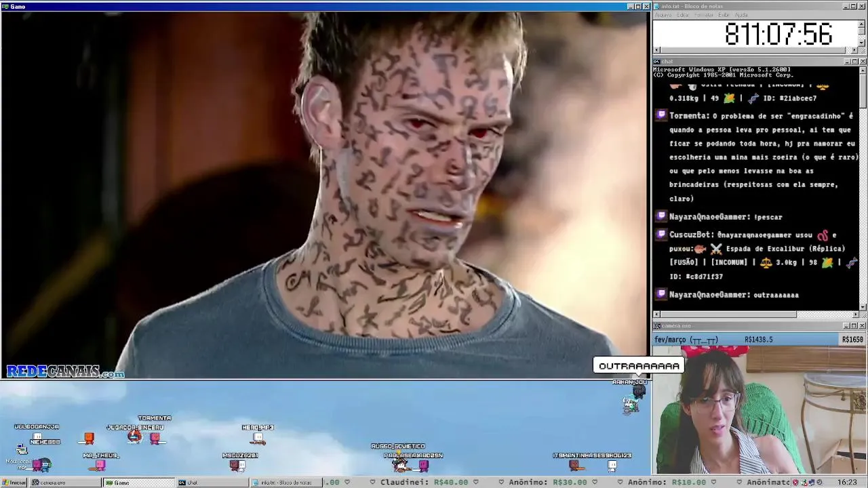This screenshot has height=488, width=868.
Task: Click the MSOUZ2281 avatar
Action: pos(236,465)
